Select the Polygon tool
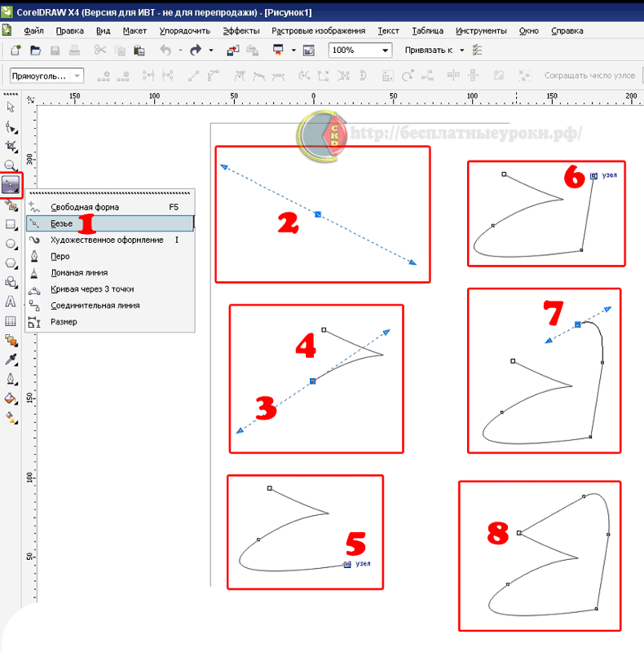Screen dimensions: 644x652 tap(11, 263)
